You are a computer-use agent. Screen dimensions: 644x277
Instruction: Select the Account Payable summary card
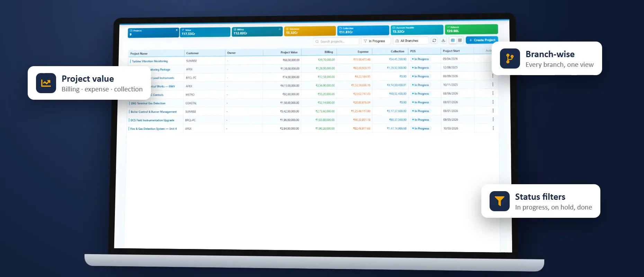417,29
